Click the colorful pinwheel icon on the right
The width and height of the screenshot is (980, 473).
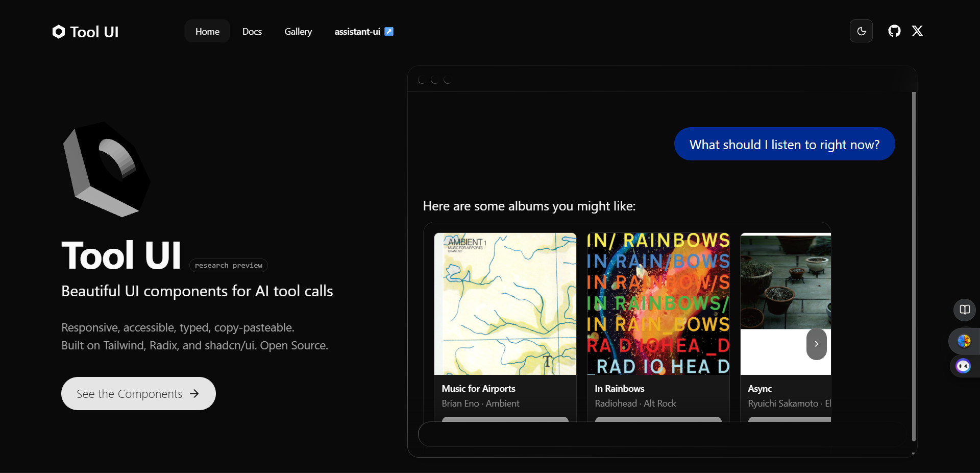(963, 341)
